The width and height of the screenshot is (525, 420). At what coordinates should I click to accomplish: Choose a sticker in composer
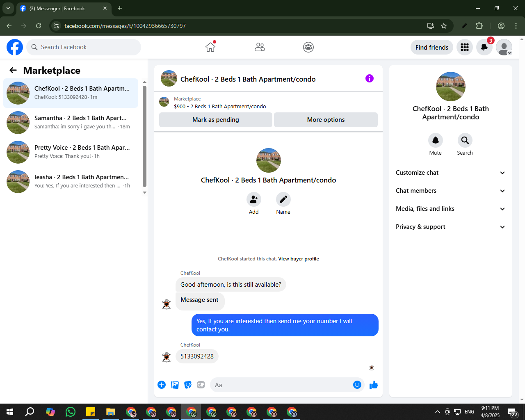(x=188, y=385)
